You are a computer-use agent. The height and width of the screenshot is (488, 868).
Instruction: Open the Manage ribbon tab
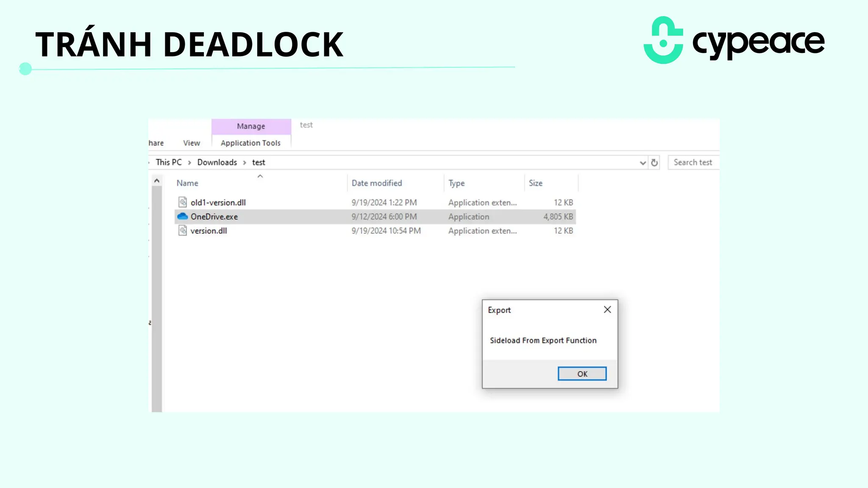point(251,126)
